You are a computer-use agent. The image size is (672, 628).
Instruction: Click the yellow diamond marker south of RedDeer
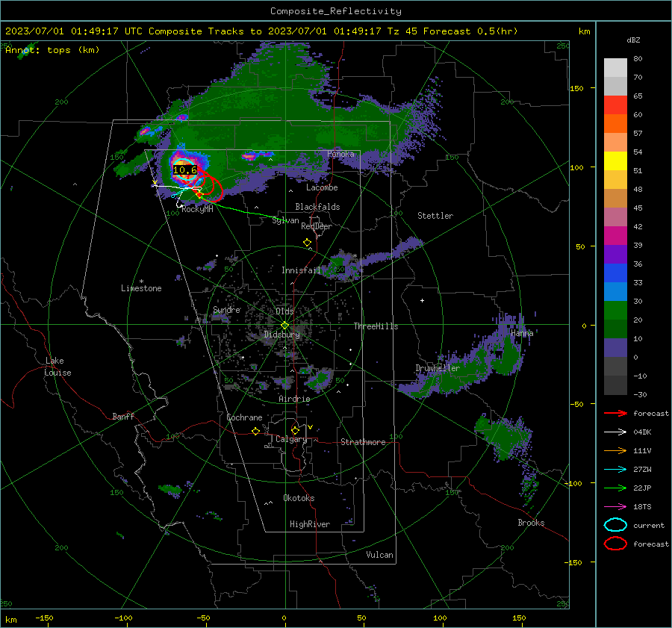(307, 243)
